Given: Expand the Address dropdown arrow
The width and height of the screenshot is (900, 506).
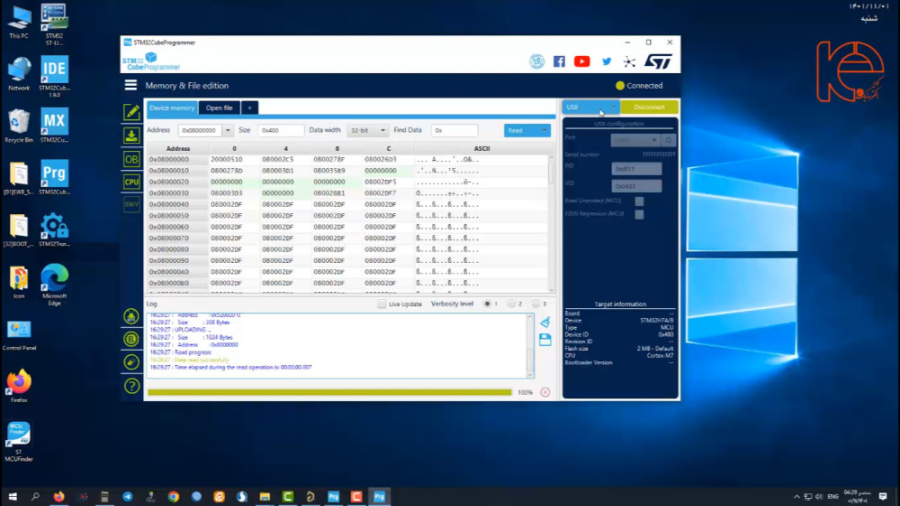Looking at the screenshot, I should [227, 131].
